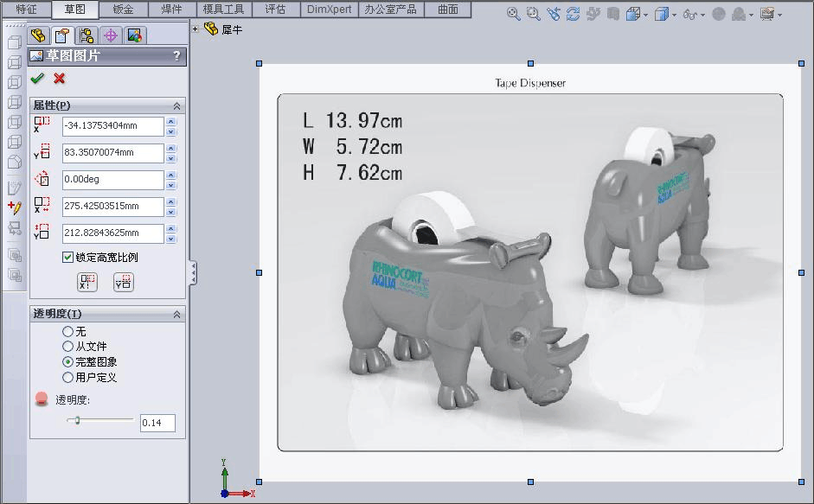This screenshot has height=504, width=814.
Task: Select the 用户定义 transparency radio button
Action: (x=68, y=377)
